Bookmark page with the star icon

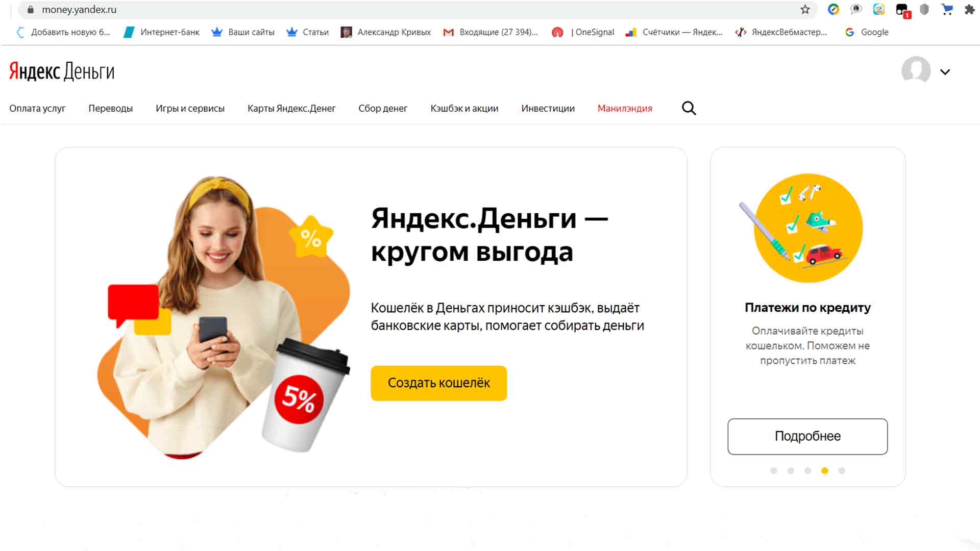coord(805,10)
